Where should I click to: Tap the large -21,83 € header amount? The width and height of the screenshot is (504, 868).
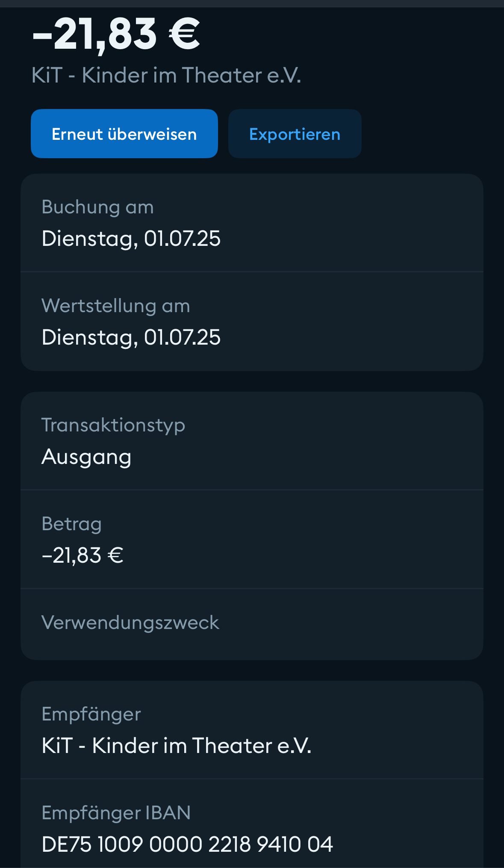pyautogui.click(x=116, y=34)
